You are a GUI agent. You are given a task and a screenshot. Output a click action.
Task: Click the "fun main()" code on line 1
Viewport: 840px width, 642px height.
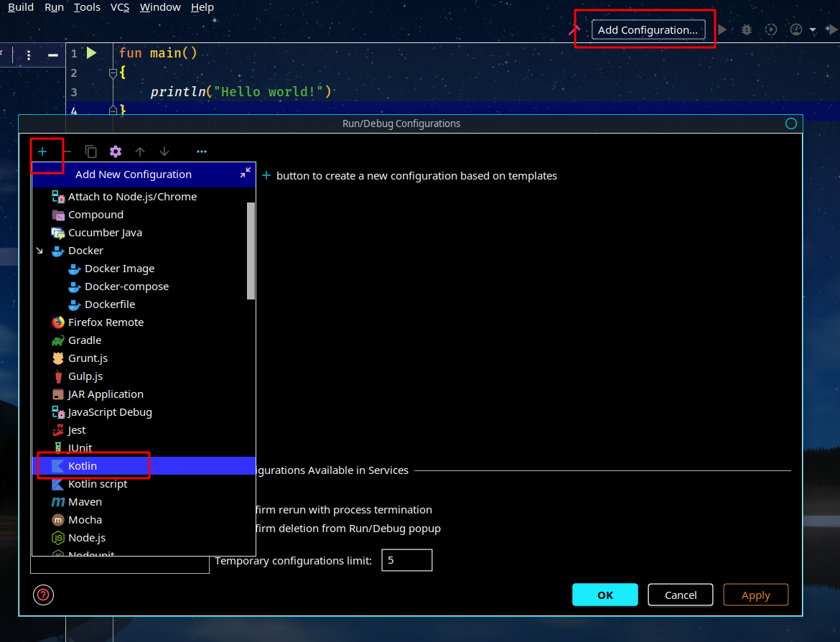[x=158, y=53]
